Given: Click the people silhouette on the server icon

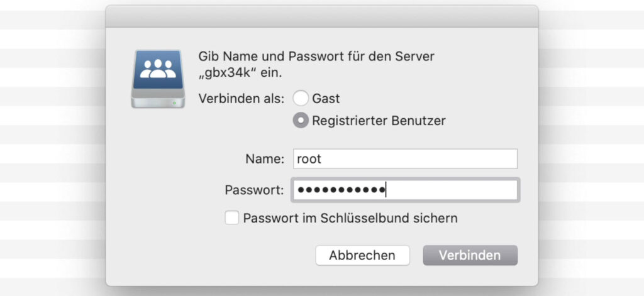Looking at the screenshot, I should tap(158, 69).
